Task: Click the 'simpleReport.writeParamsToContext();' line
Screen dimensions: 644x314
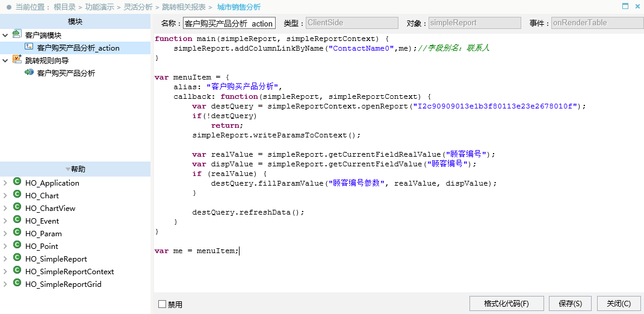Action: click(x=276, y=135)
